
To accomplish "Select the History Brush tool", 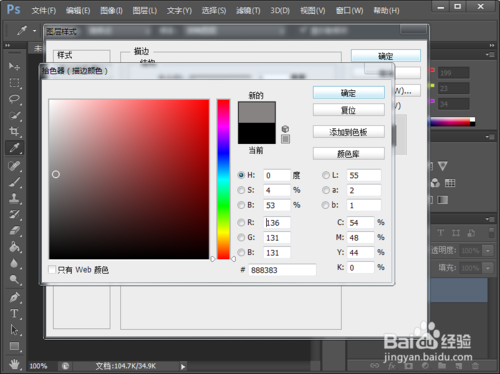I will click(x=14, y=214).
